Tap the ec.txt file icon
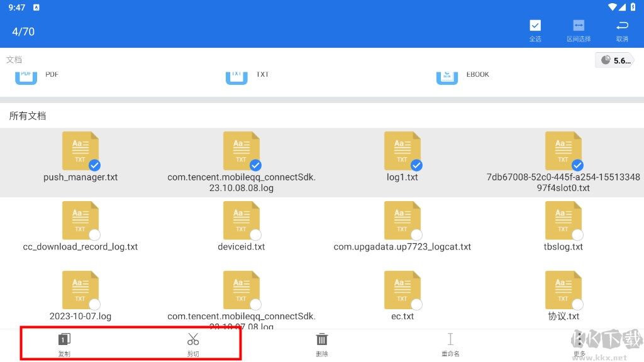 (x=402, y=290)
